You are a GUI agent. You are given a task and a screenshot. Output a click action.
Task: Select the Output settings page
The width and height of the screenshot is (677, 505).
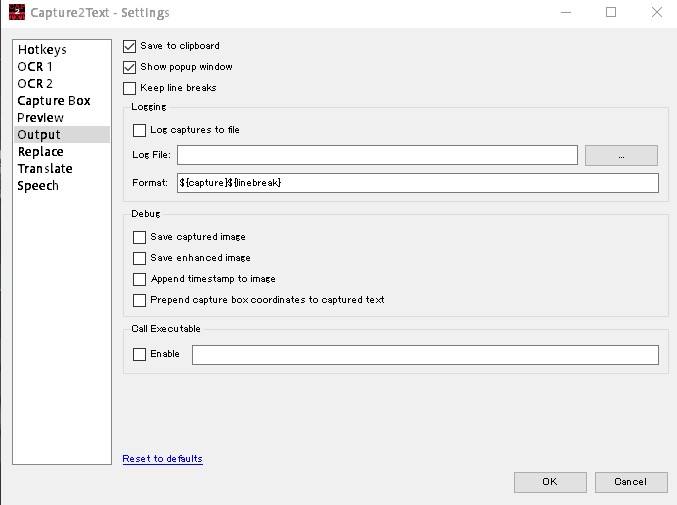point(62,135)
